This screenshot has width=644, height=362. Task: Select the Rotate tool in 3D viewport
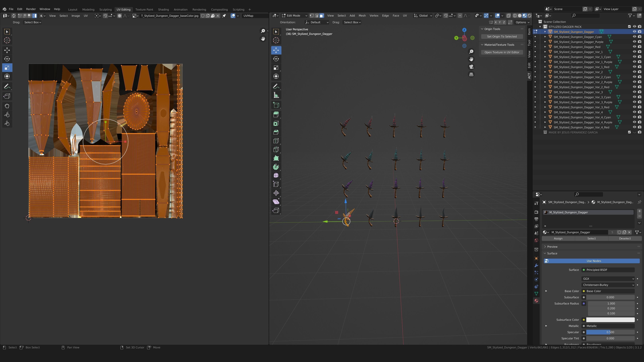coord(276,59)
